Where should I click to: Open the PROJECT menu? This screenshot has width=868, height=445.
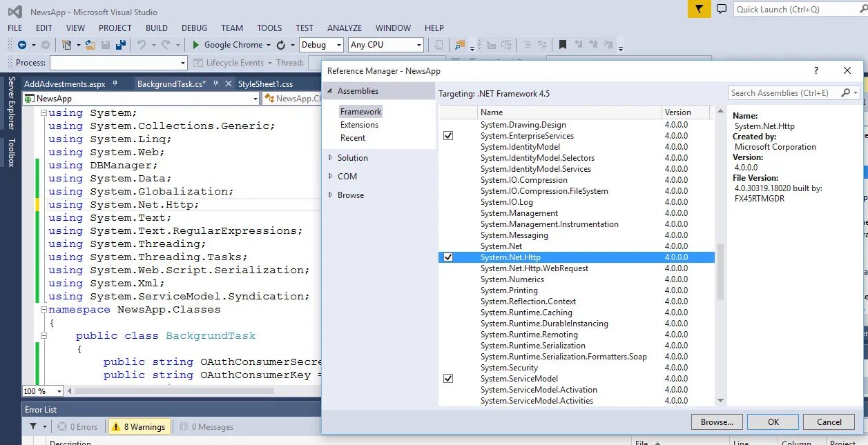[115, 28]
